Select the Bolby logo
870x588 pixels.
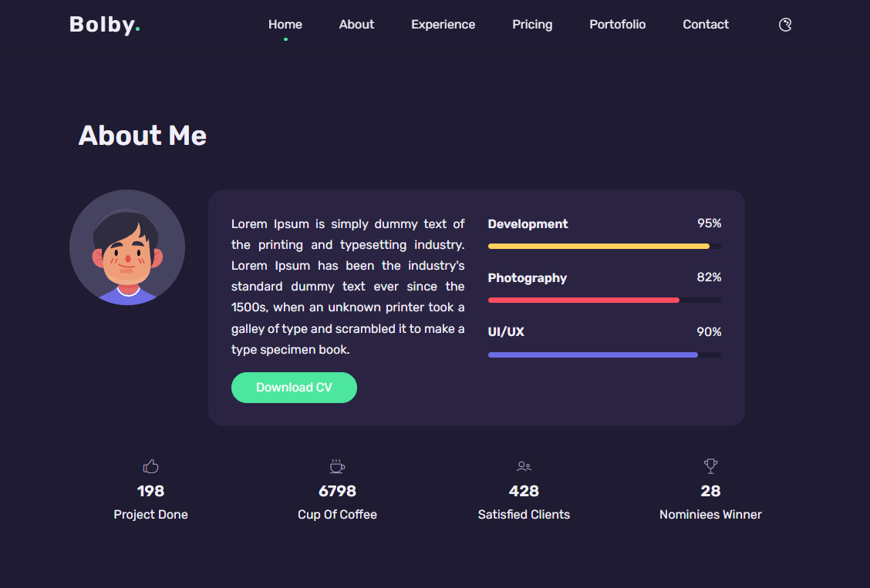tap(105, 24)
